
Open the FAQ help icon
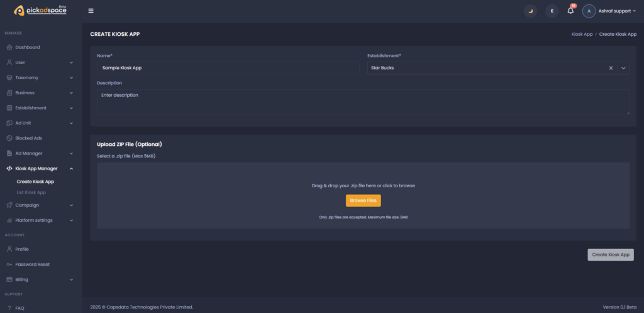pyautogui.click(x=9, y=308)
